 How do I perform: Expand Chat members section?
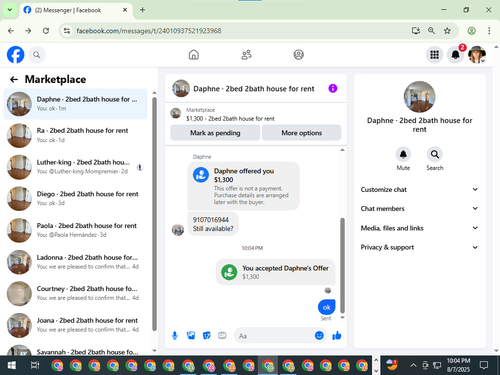419,208
